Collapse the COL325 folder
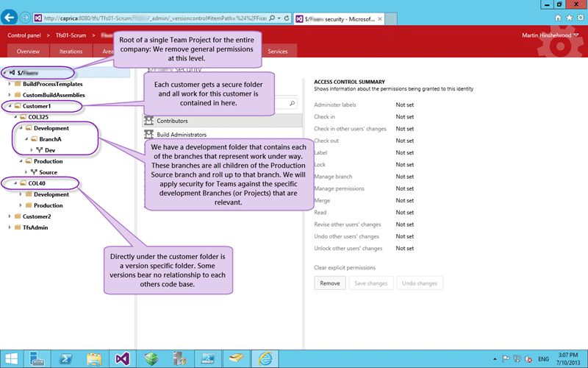 coord(15,117)
